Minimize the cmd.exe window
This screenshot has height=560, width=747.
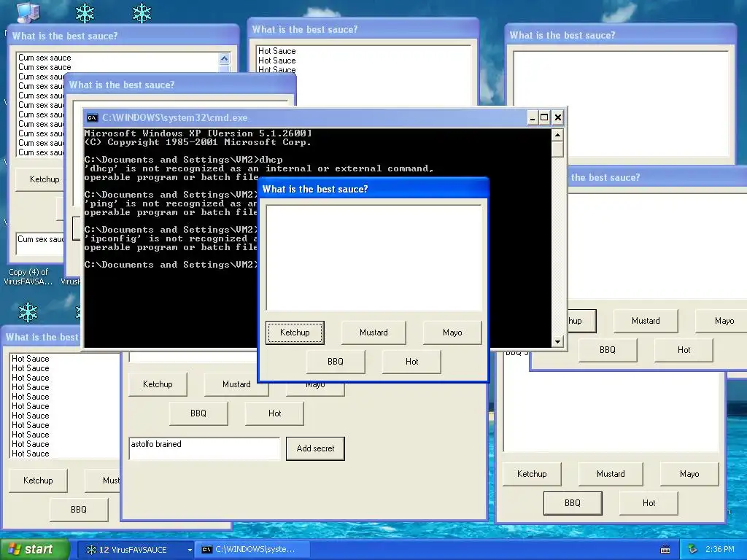click(x=533, y=117)
